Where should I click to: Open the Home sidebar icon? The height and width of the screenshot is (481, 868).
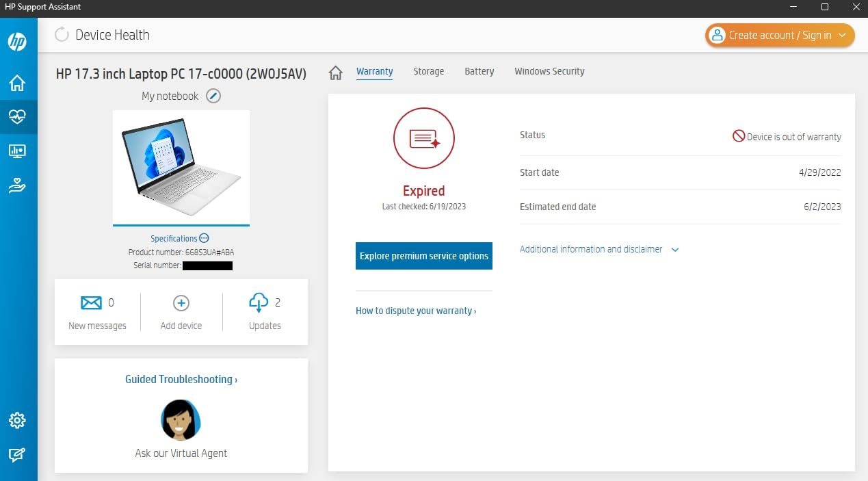17,83
